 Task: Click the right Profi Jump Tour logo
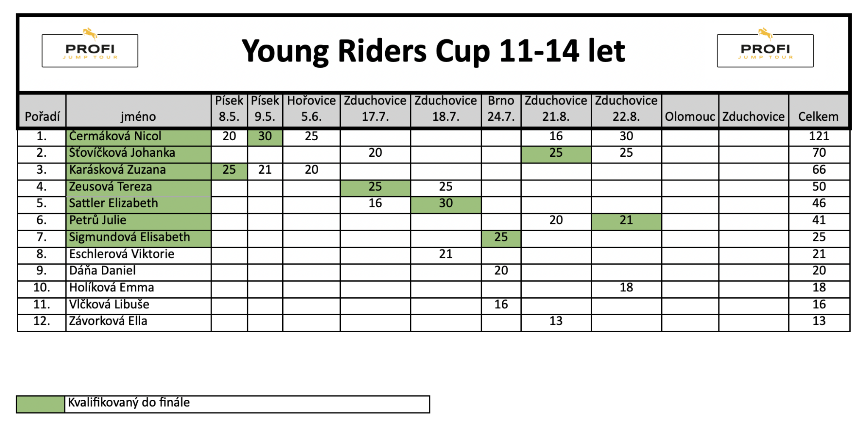(765, 48)
